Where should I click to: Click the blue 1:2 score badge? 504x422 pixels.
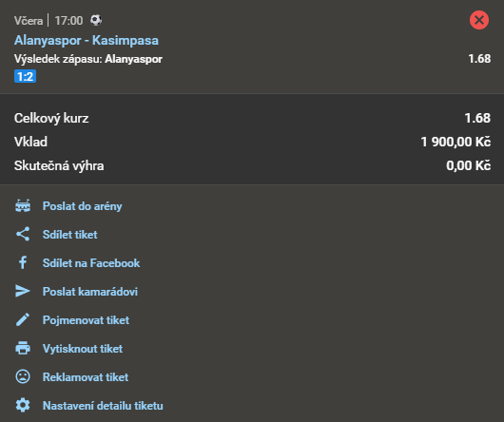25,76
